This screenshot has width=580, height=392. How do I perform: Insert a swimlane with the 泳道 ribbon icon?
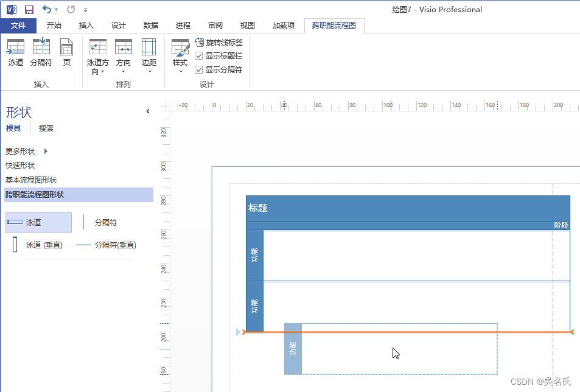(x=16, y=52)
